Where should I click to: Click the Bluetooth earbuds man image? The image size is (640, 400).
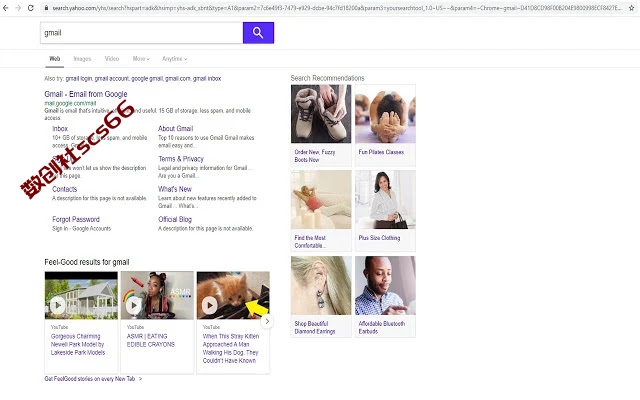pyautogui.click(x=385, y=285)
